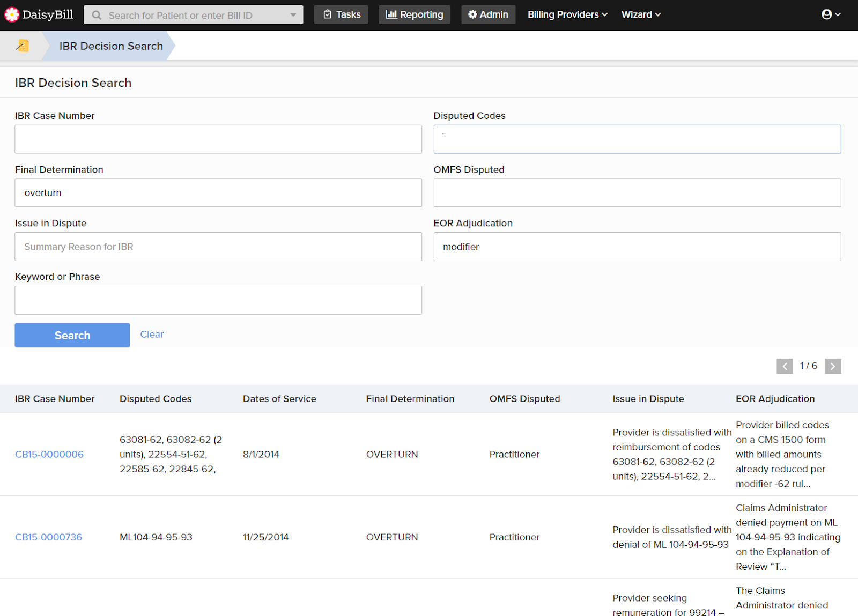This screenshot has height=616, width=858.
Task: Focus the IBR Case Number field
Action: [x=218, y=139]
